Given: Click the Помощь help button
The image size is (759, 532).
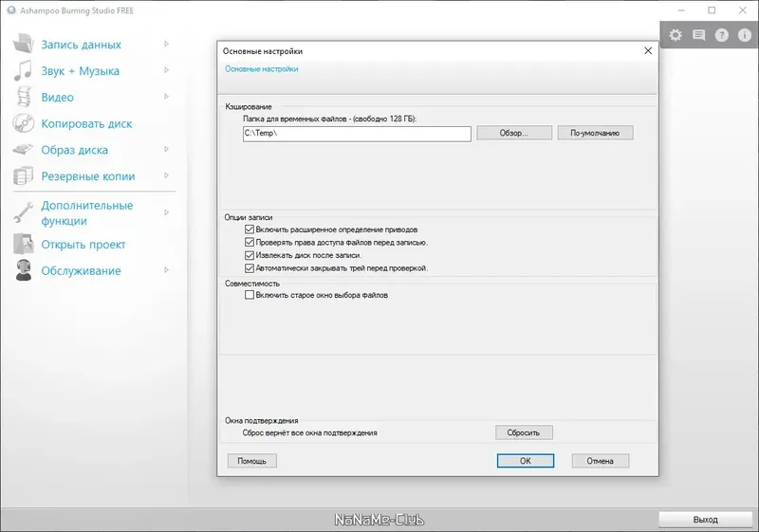Looking at the screenshot, I should tap(251, 461).
